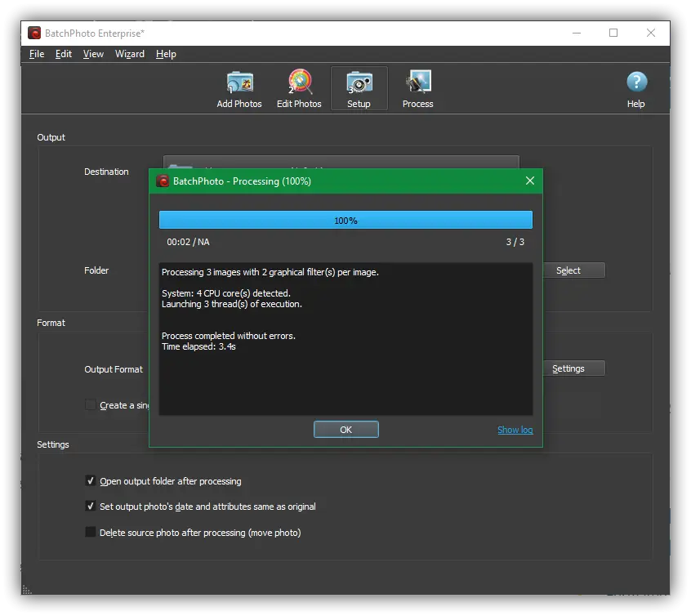Open the Add Photos step

239,88
